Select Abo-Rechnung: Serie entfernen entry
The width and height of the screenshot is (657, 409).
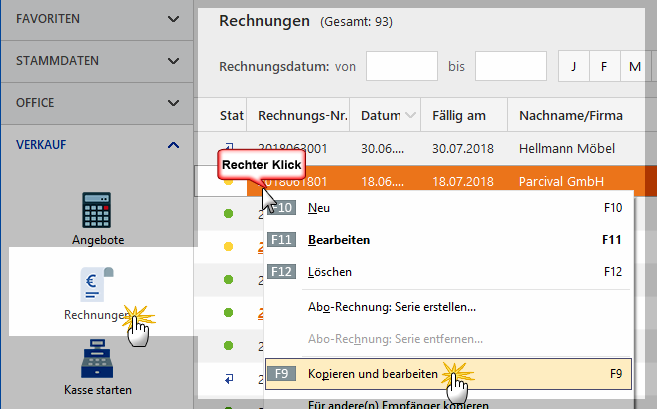pos(448,339)
